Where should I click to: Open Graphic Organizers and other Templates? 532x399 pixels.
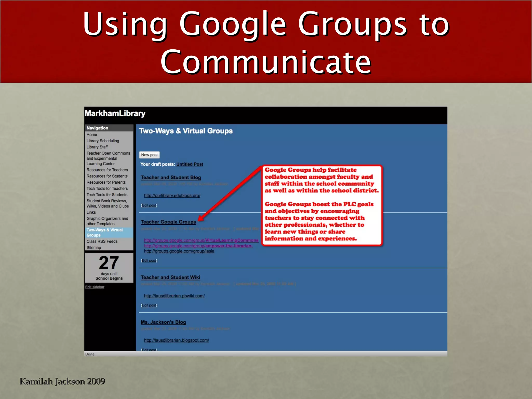coord(107,221)
